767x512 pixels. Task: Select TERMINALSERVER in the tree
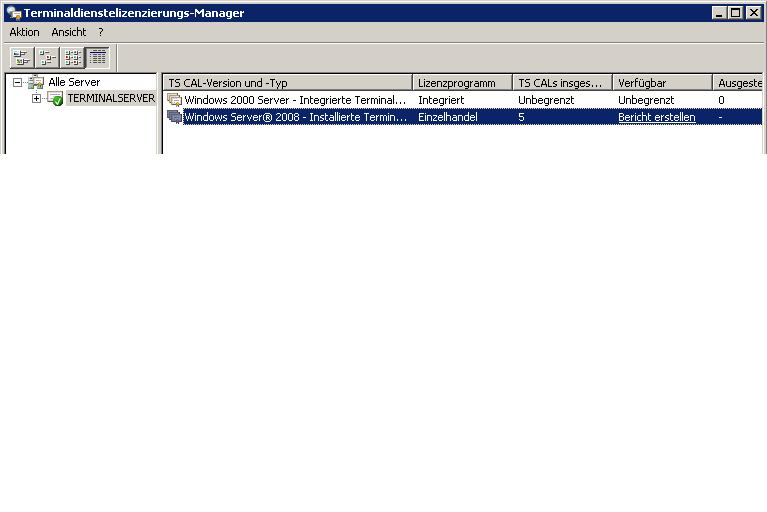(111, 98)
